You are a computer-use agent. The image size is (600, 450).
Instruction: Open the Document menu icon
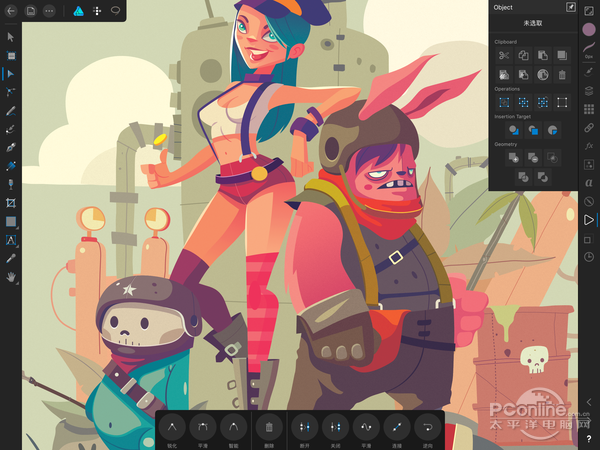click(31, 11)
